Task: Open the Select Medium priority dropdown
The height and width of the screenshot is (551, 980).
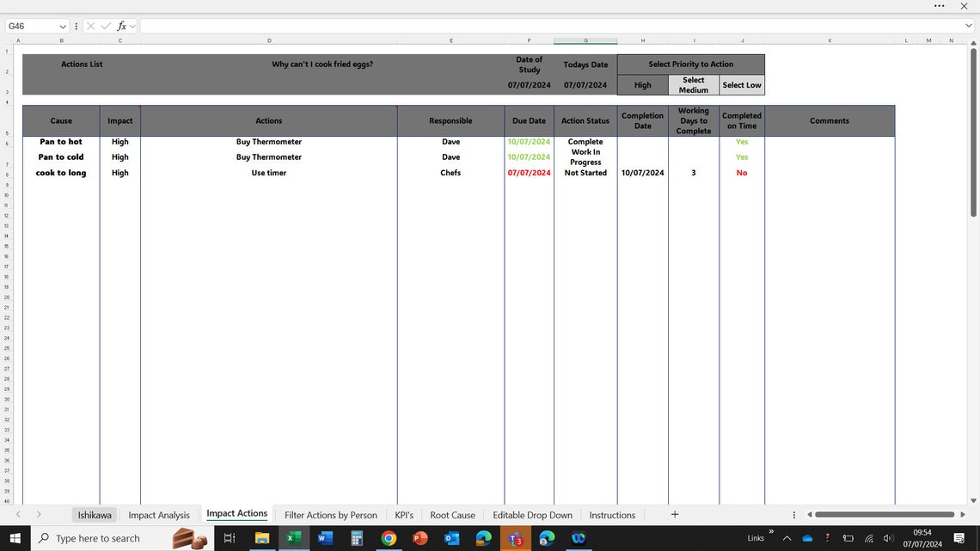Action: pos(693,84)
